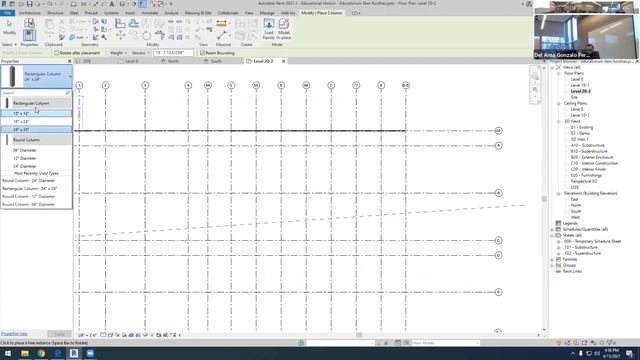Image resolution: width=640 pixels, height=360 pixels.
Task: Collapse the Ceiling Plans node in Project Browser
Action: (558, 104)
